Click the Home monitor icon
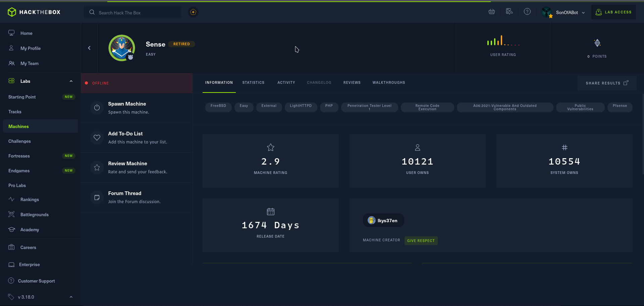 click(11, 33)
